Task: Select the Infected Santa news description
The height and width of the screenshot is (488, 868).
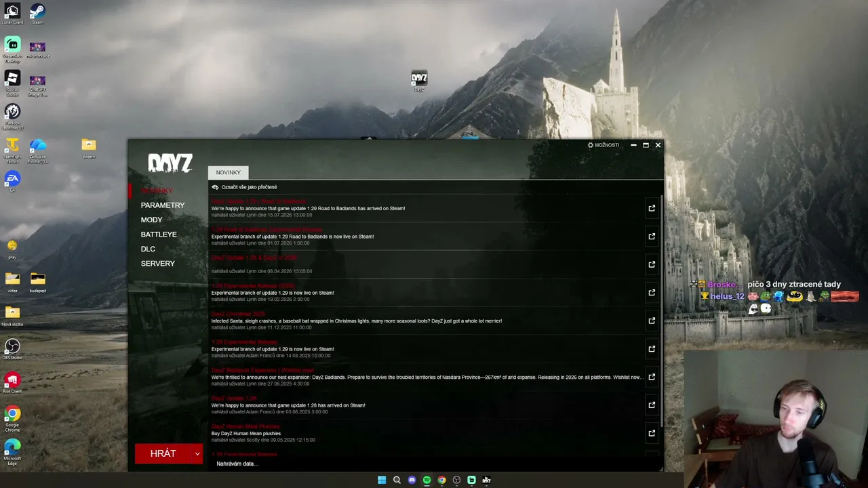Action: (357, 321)
